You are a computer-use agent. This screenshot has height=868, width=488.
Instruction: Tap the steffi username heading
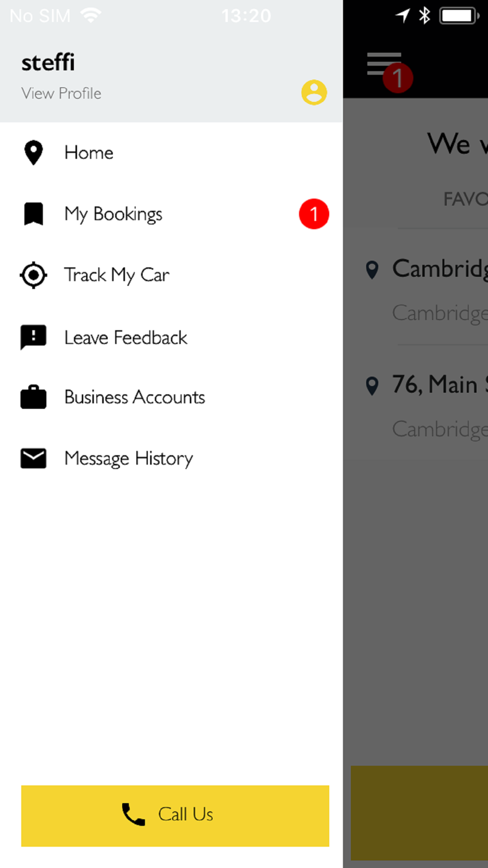[x=48, y=62]
